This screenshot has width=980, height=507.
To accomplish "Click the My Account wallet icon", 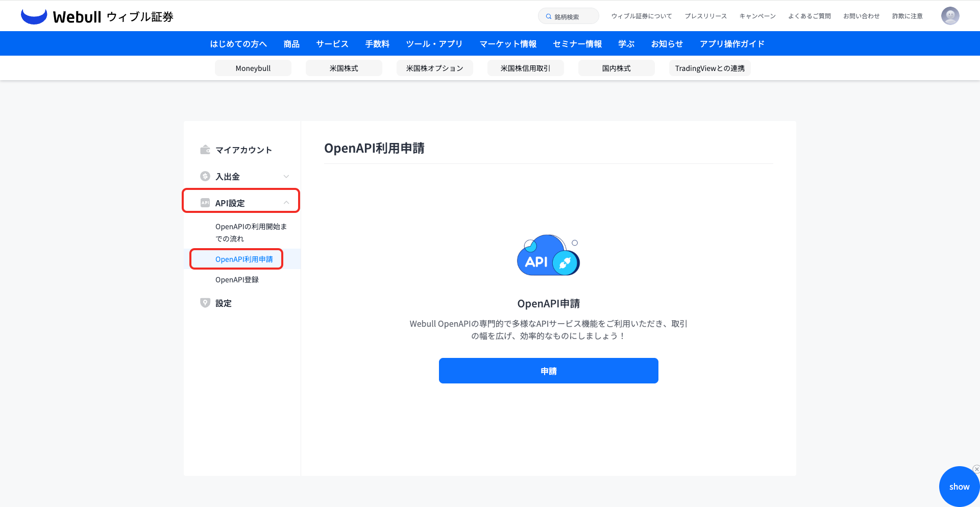I will click(205, 150).
